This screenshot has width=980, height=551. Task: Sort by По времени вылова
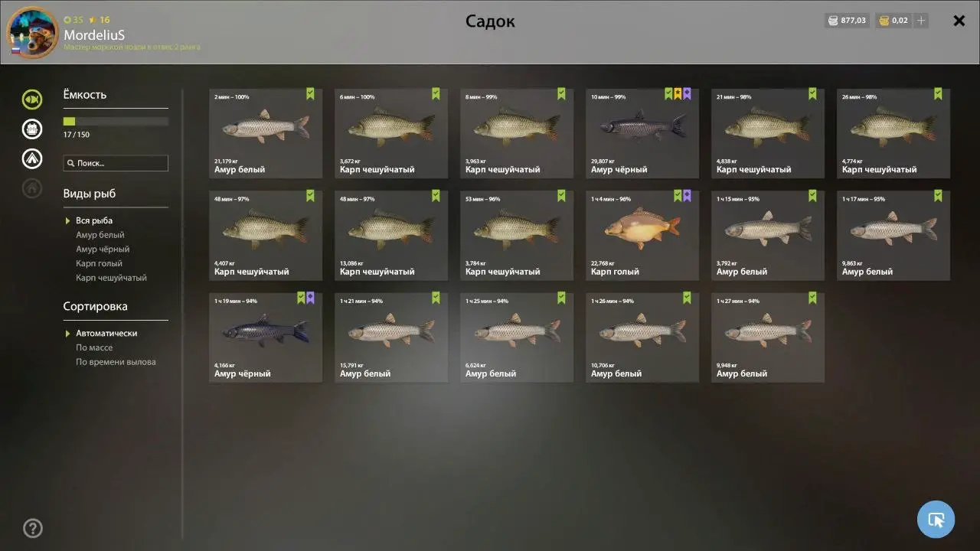click(116, 362)
